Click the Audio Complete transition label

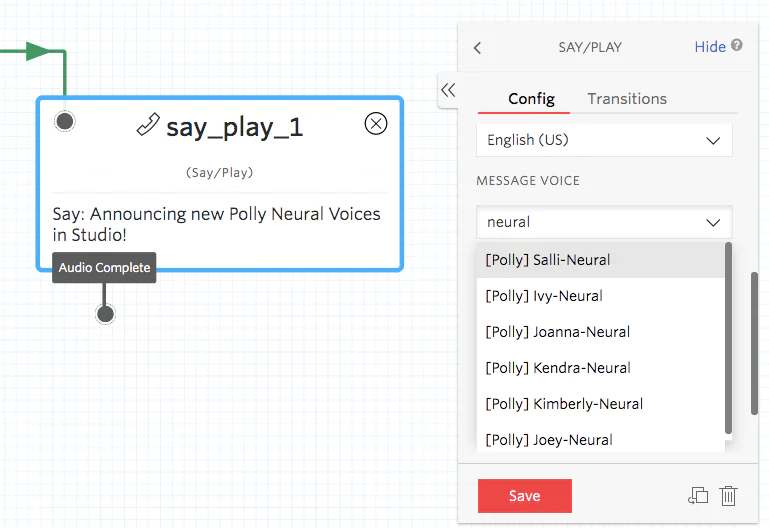tap(104, 268)
